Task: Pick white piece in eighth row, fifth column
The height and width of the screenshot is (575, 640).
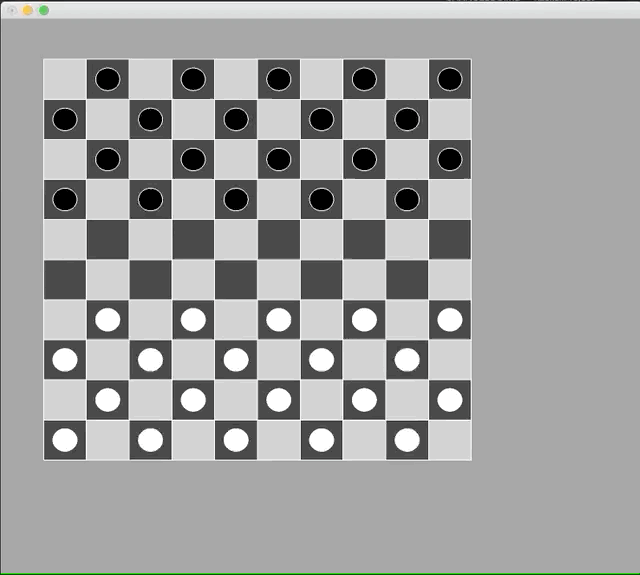Action: 236,360
